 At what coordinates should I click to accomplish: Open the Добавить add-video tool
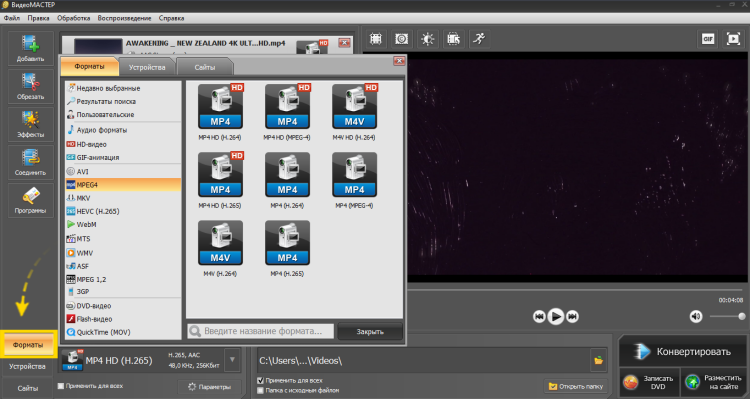pyautogui.click(x=30, y=48)
